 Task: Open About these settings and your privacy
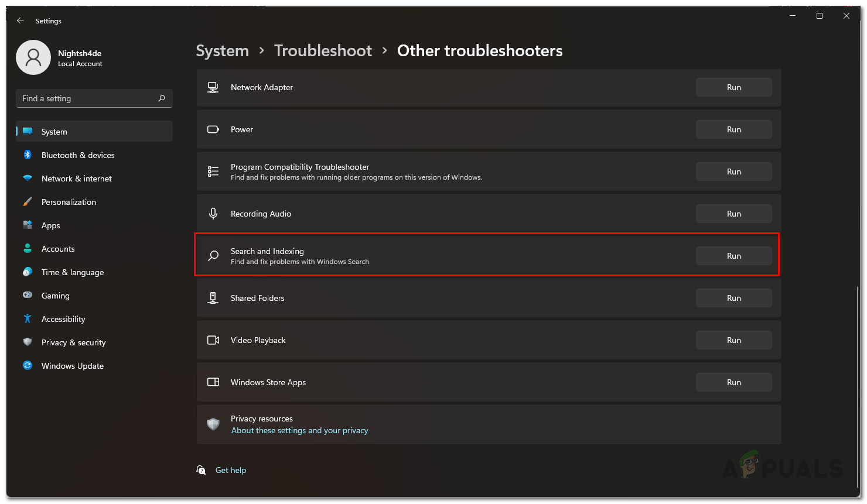pos(299,430)
